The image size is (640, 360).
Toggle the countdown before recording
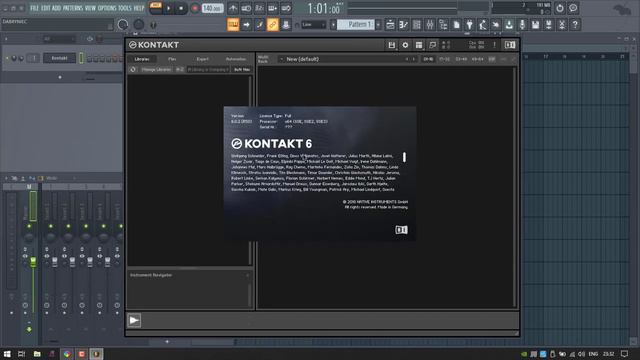point(259,8)
